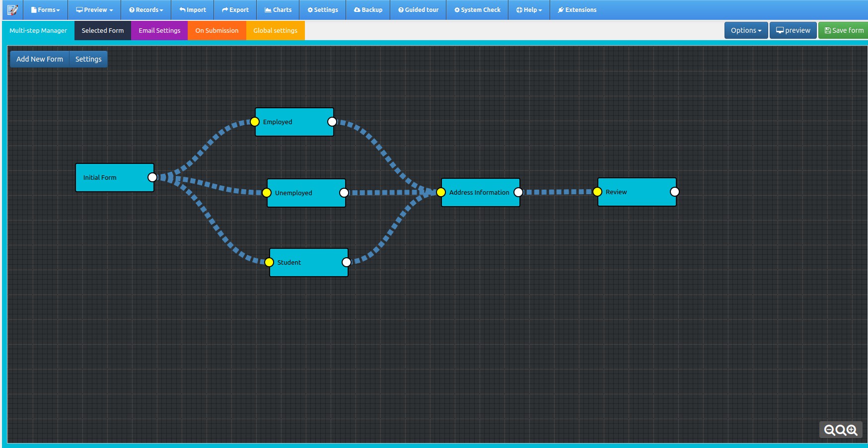Click the white output port on Review node
Viewport: 868px width, 448px height.
[674, 192]
